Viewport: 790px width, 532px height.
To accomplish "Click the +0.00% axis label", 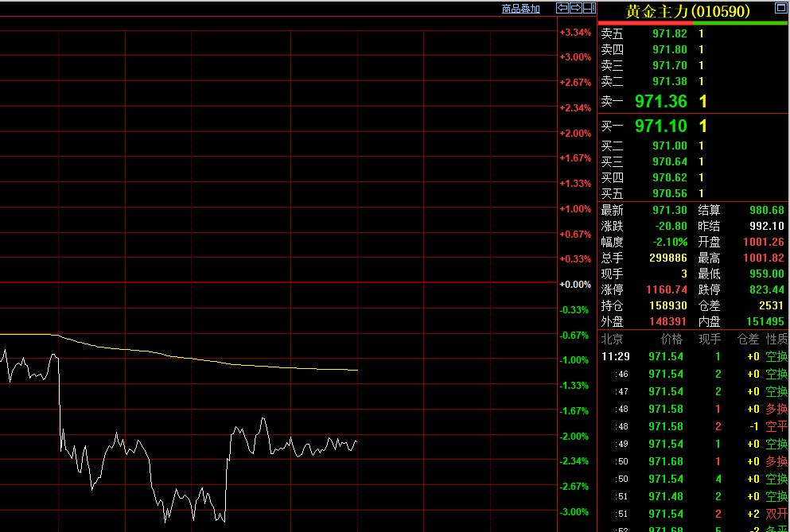I will click(x=575, y=285).
